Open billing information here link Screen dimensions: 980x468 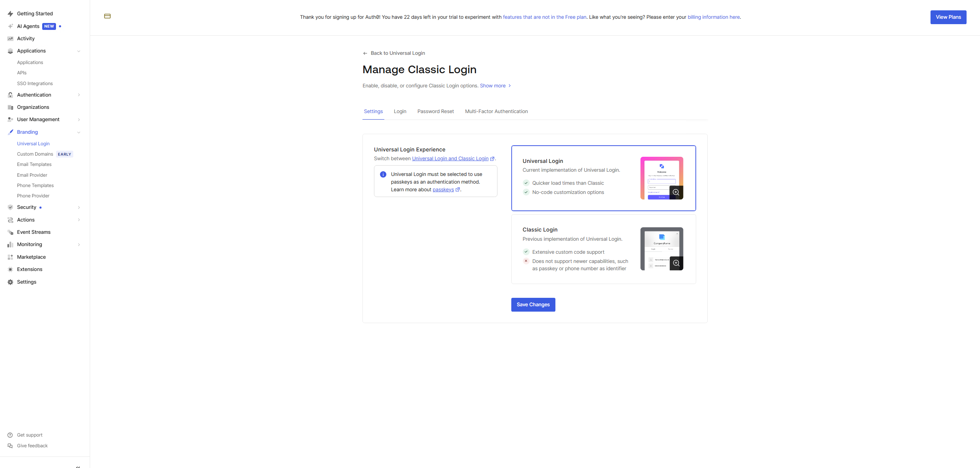713,17
